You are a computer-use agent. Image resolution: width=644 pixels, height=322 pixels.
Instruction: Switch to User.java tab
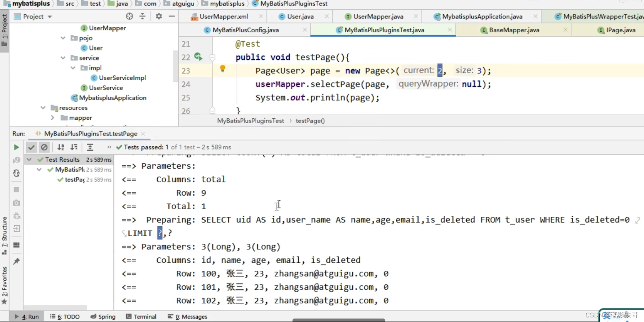point(296,17)
